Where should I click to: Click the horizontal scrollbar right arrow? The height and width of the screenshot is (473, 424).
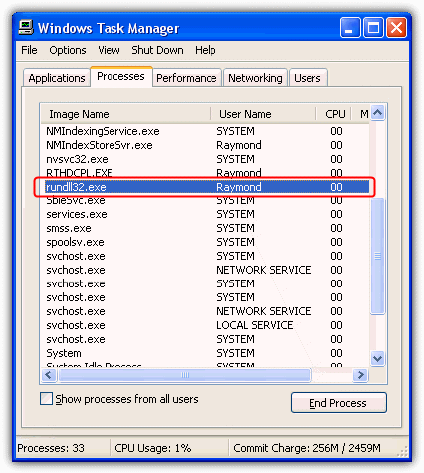pos(360,375)
